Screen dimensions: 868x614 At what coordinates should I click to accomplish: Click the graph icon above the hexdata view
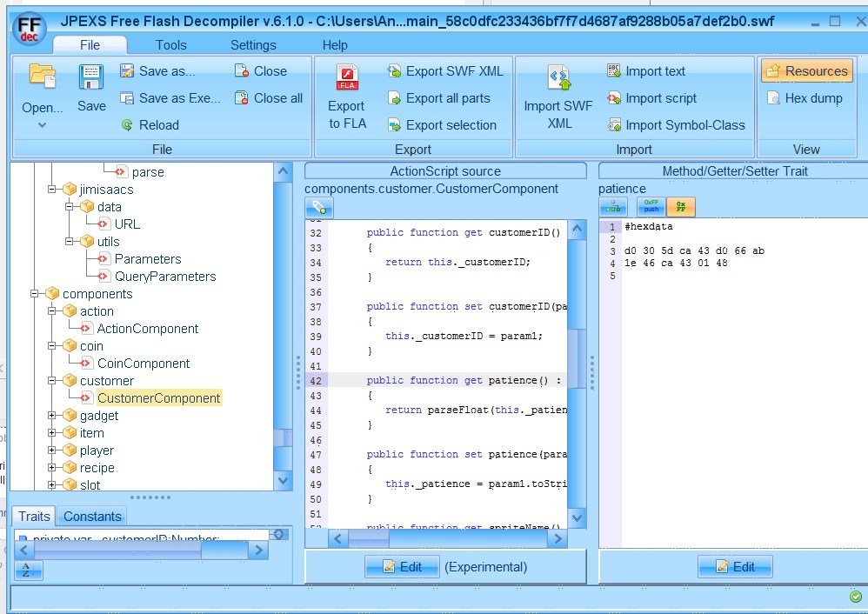[x=615, y=208]
